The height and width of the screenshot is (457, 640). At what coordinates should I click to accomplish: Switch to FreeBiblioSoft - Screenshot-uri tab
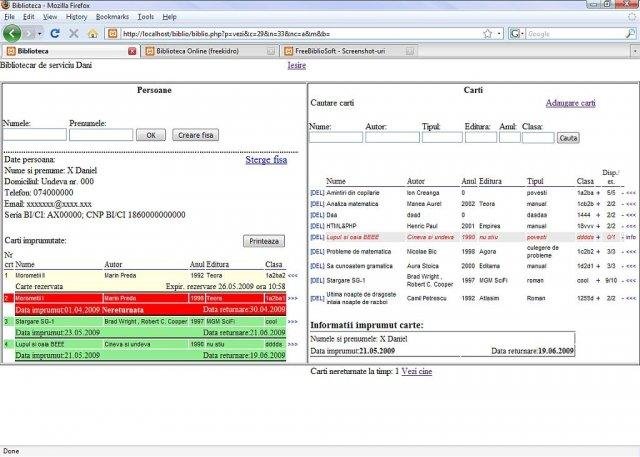pyautogui.click(x=349, y=51)
